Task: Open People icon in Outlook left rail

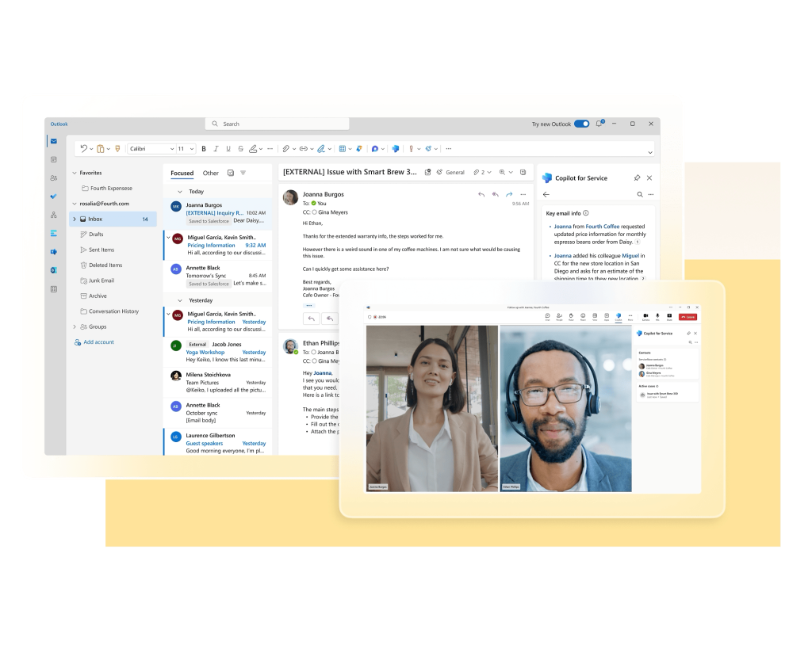Action: click(54, 178)
